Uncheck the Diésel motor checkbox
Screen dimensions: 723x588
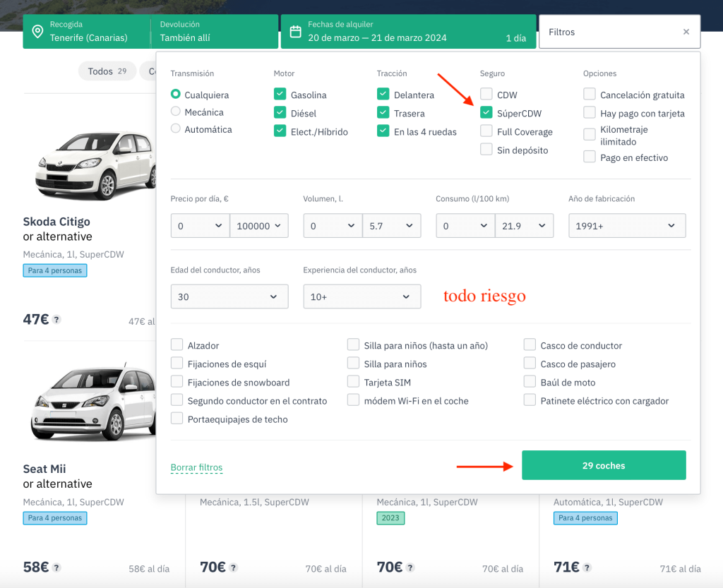[280, 113]
